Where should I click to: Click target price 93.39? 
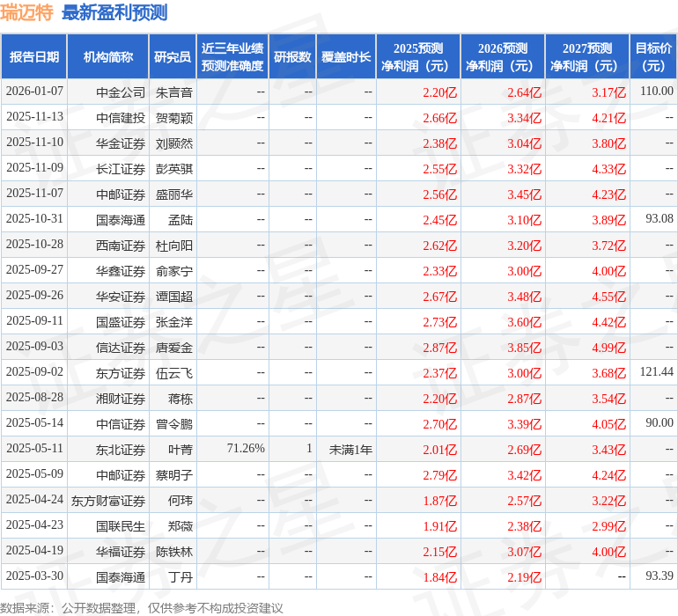tap(660, 576)
